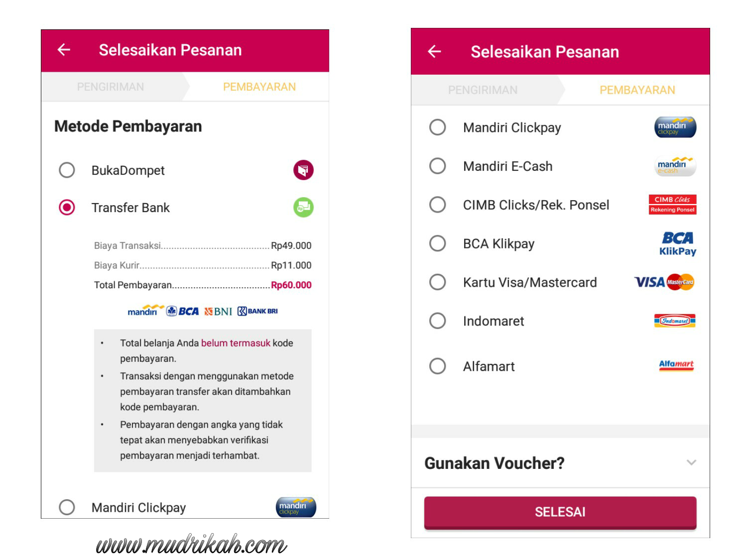
Task: Choose Kartu Visa/Mastercard radio option
Action: tap(437, 282)
